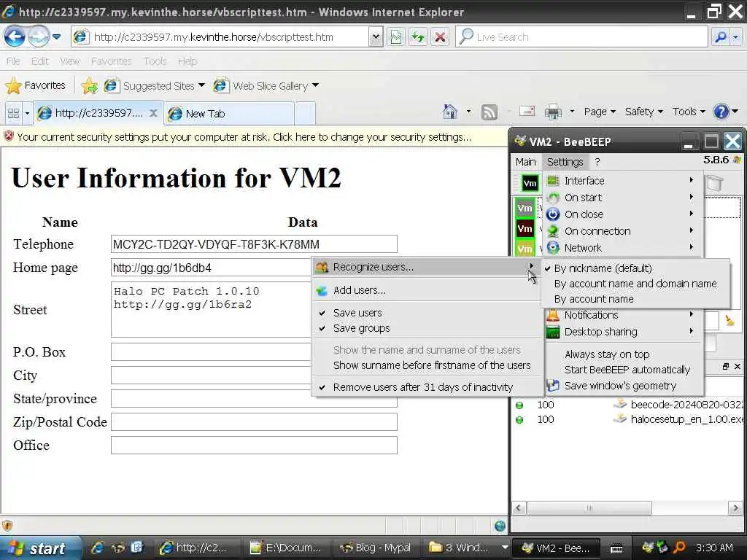This screenshot has width=747, height=560.
Task: Open the Tools dropdown in command bar
Action: [x=689, y=112]
